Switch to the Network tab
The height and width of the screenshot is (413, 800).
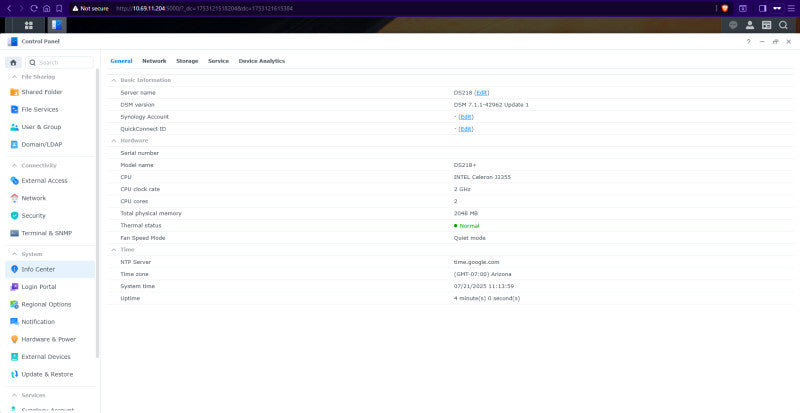coord(154,61)
